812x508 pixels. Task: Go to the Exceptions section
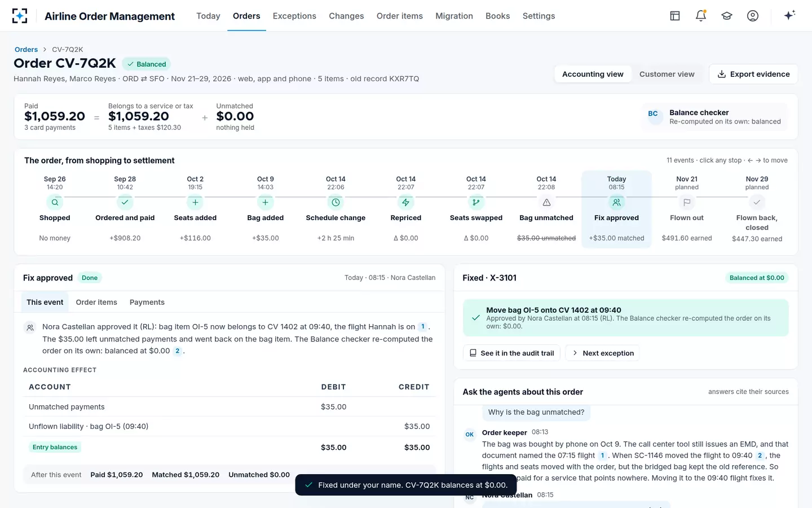click(x=294, y=16)
